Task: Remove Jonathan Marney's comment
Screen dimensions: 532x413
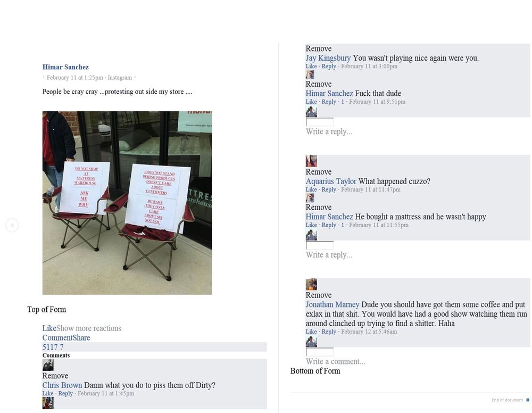Action: [x=319, y=295]
